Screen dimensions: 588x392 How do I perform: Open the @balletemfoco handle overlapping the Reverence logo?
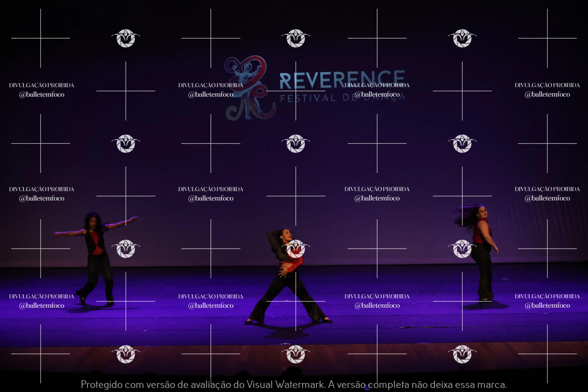(211, 94)
